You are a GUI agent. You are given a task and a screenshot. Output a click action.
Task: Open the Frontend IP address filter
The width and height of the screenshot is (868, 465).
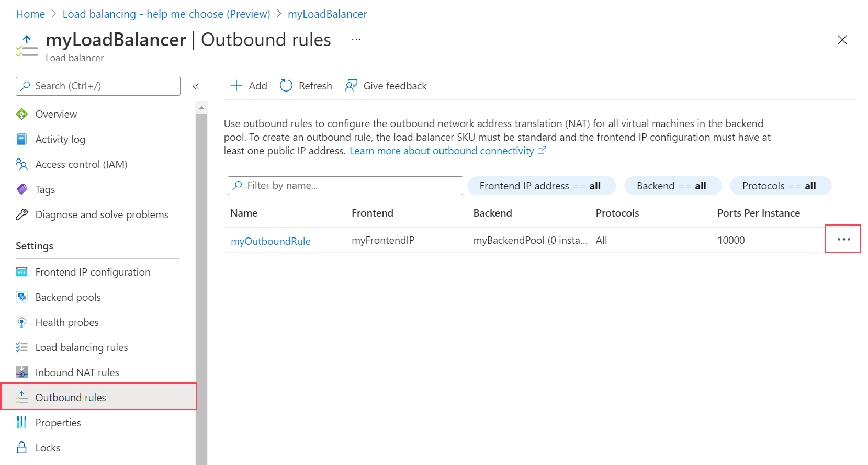click(542, 186)
